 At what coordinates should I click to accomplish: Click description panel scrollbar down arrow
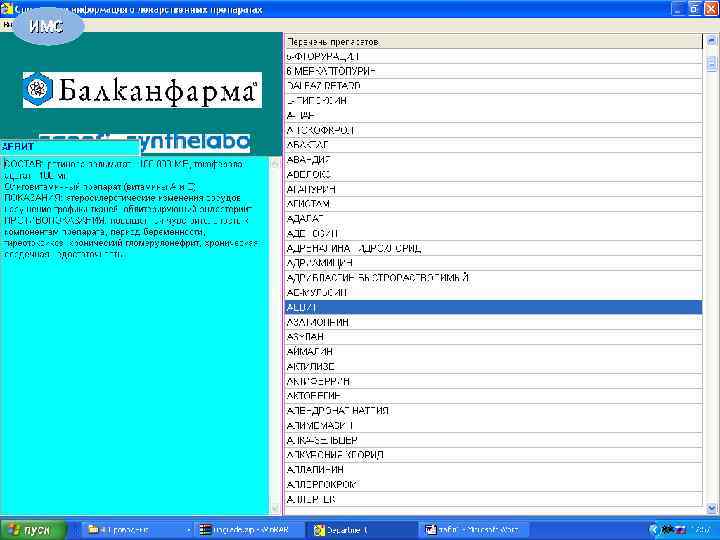pos(275,508)
